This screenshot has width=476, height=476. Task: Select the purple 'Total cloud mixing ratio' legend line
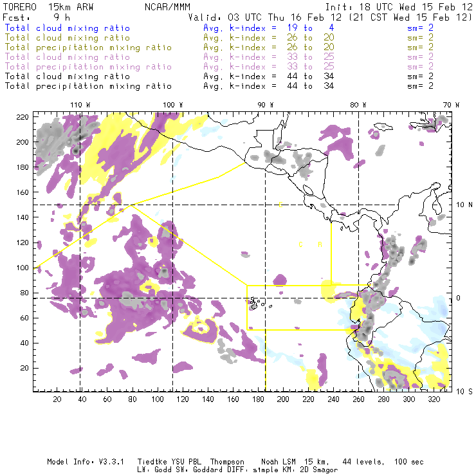pos(68,57)
